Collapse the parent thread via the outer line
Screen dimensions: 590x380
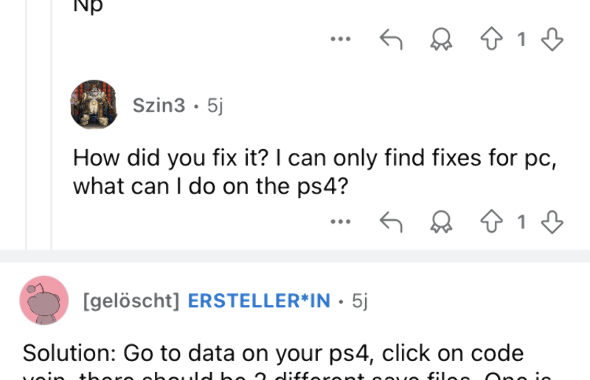click(x=26, y=125)
